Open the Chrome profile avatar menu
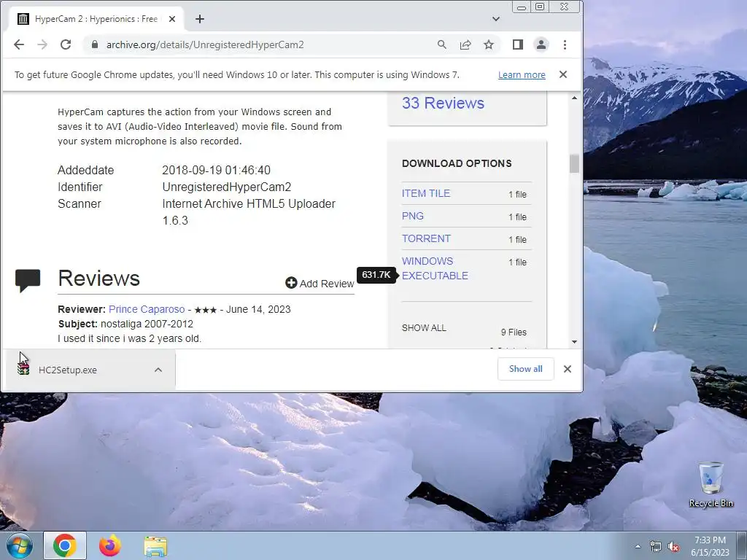747x560 pixels. [541, 44]
